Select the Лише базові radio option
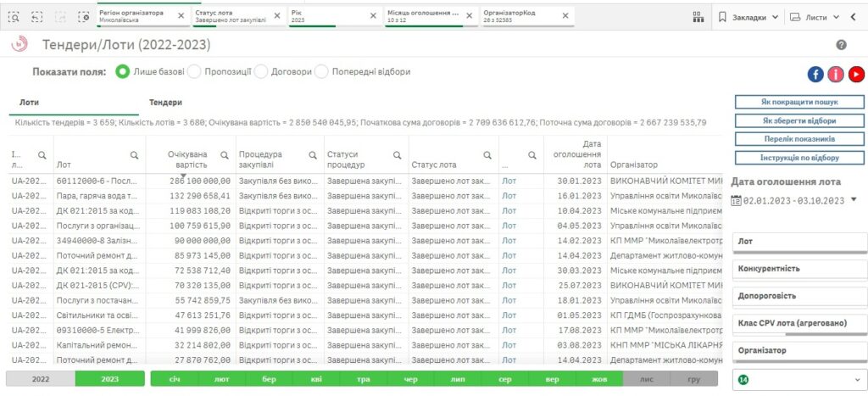 tap(122, 72)
